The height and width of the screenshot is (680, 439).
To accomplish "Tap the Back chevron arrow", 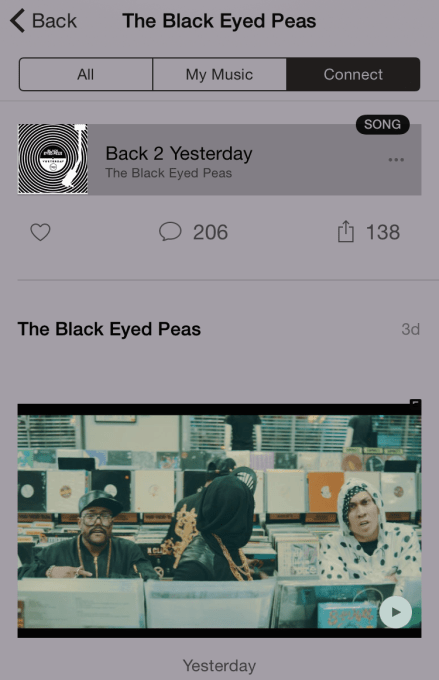I will [x=17, y=21].
